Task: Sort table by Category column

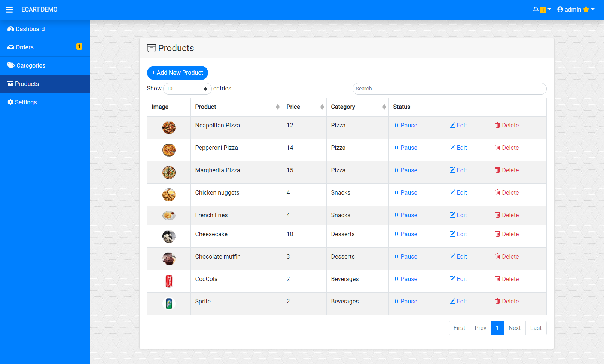Action: point(357,107)
